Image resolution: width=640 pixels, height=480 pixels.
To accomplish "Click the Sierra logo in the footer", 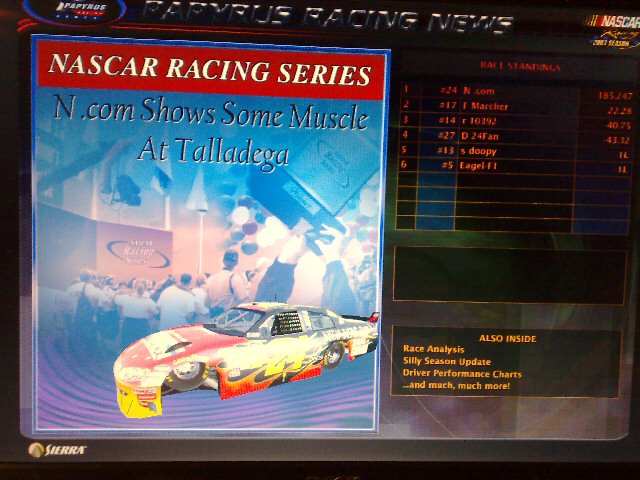I will pyautogui.click(x=58, y=450).
